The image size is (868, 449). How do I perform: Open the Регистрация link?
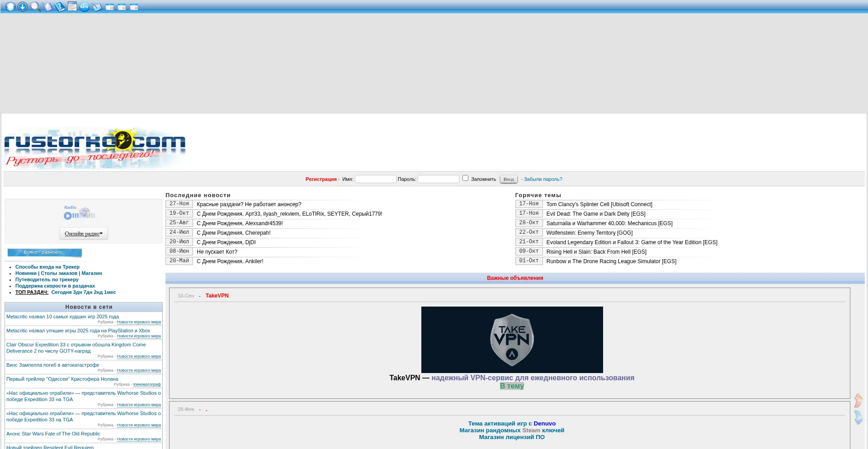coord(321,180)
